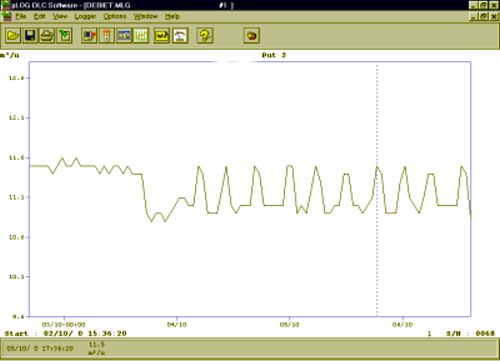
Task: Open the View menu
Action: click(x=60, y=16)
